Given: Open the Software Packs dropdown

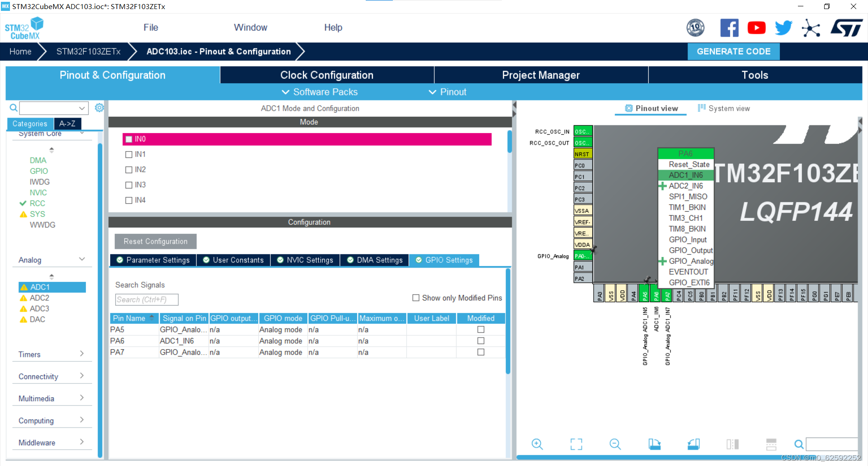Looking at the screenshot, I should tap(320, 92).
